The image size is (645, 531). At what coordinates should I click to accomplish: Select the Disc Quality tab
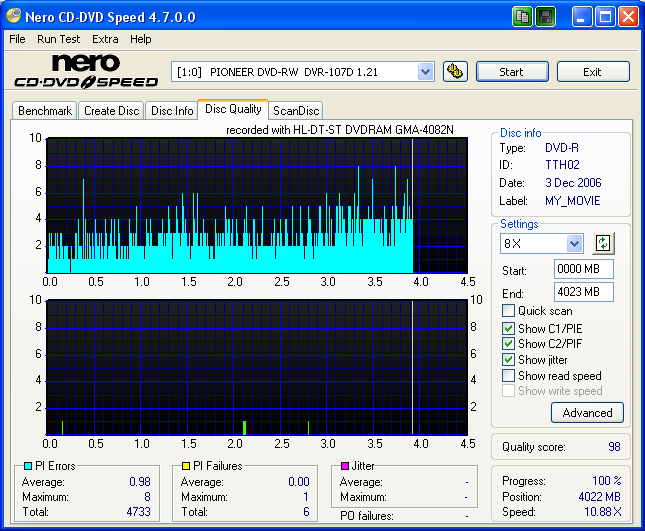tap(233, 109)
